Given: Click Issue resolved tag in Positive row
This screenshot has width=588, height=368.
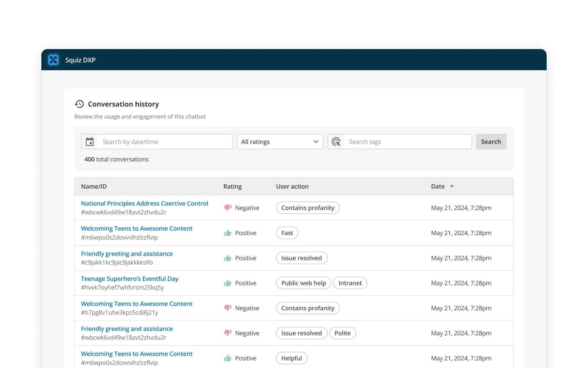Looking at the screenshot, I should 302,258.
